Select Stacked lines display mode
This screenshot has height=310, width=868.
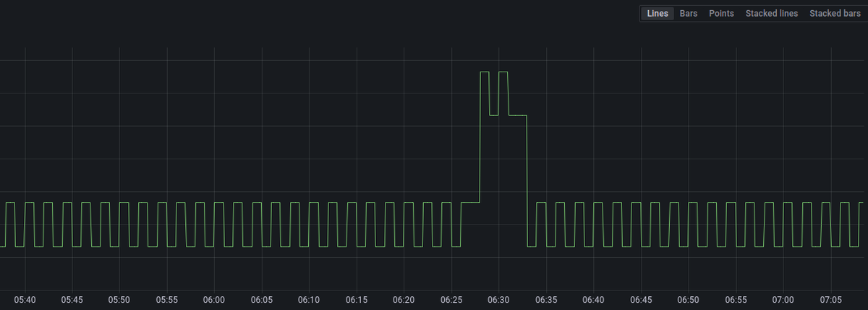(772, 14)
